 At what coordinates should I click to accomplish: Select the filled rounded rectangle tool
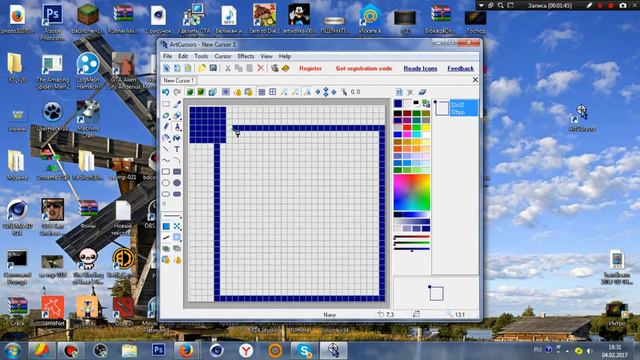(x=177, y=194)
